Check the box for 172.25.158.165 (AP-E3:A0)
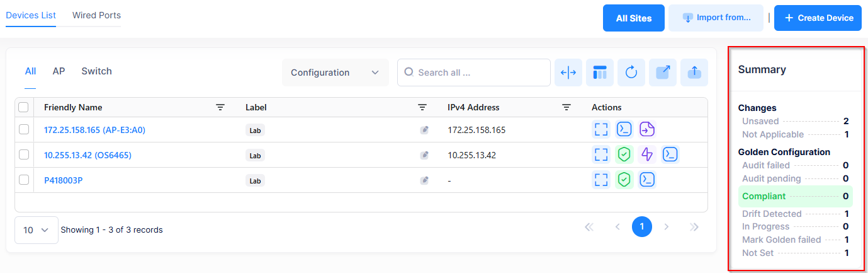Screen dimensions: 868x273 (x=24, y=130)
